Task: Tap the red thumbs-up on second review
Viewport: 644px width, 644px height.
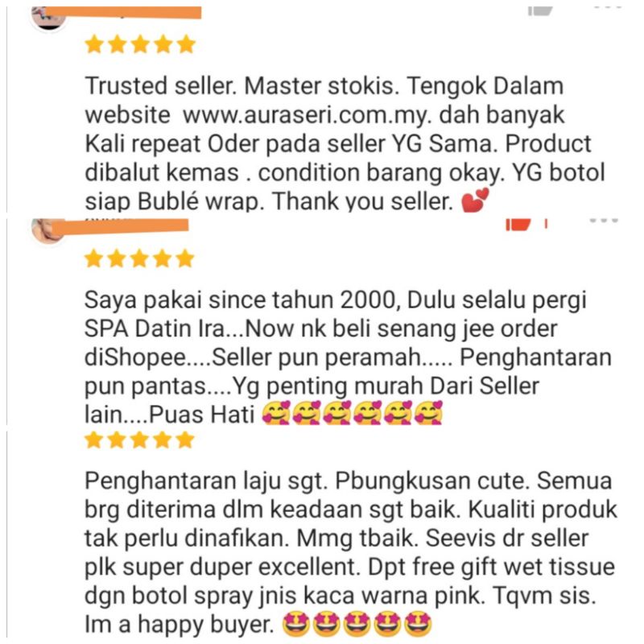Action: [x=518, y=225]
